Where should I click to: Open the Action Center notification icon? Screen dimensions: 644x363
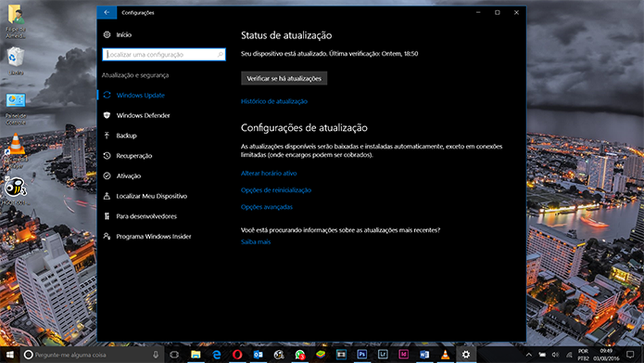[630, 354]
